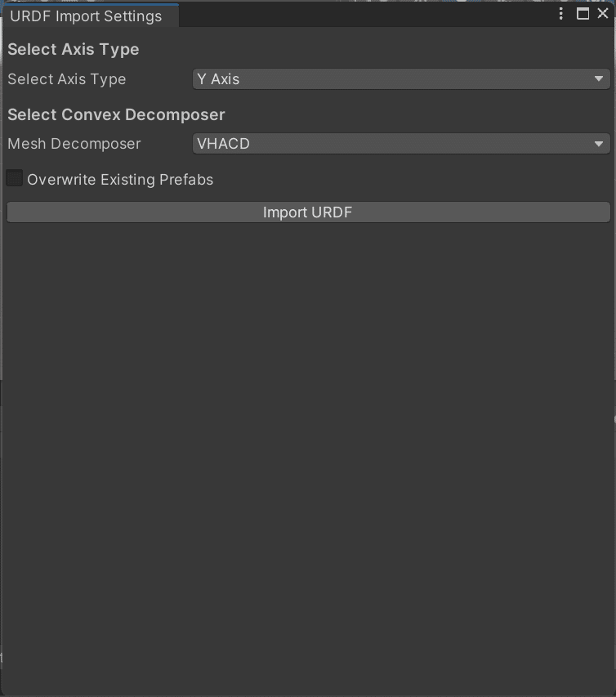Click the Y Axis value text
The image size is (616, 697).
pyautogui.click(x=218, y=79)
